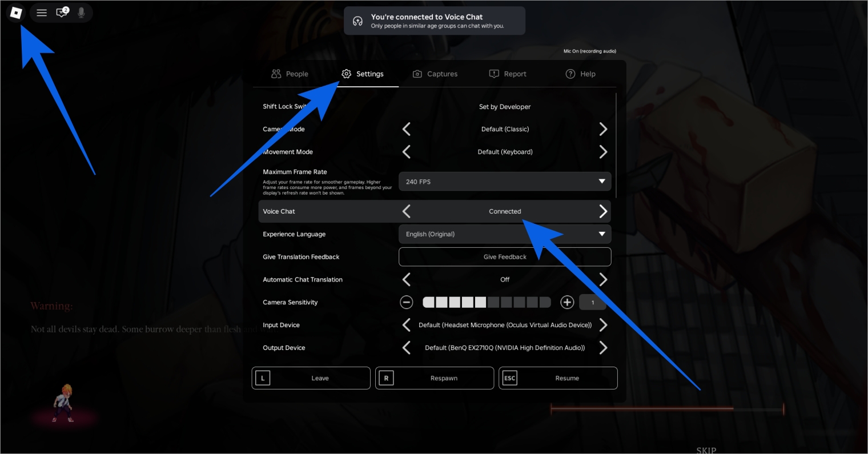Switch to the Settings tab

pos(363,74)
